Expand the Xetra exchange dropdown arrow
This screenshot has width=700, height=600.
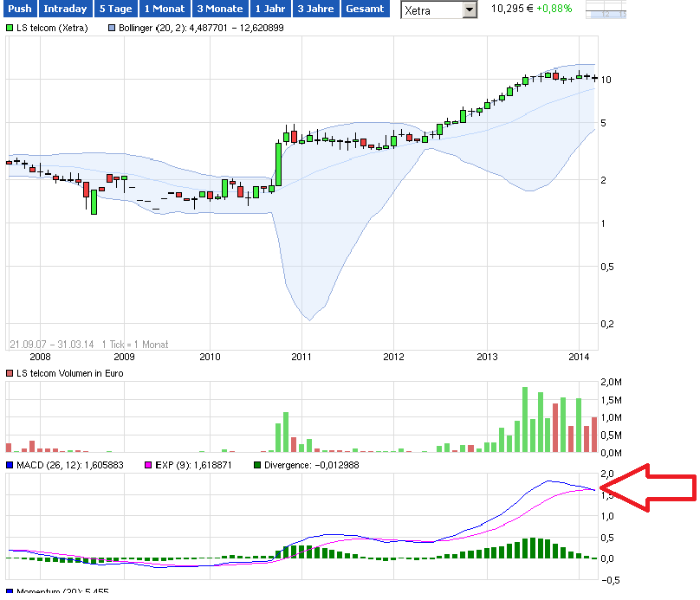point(470,10)
